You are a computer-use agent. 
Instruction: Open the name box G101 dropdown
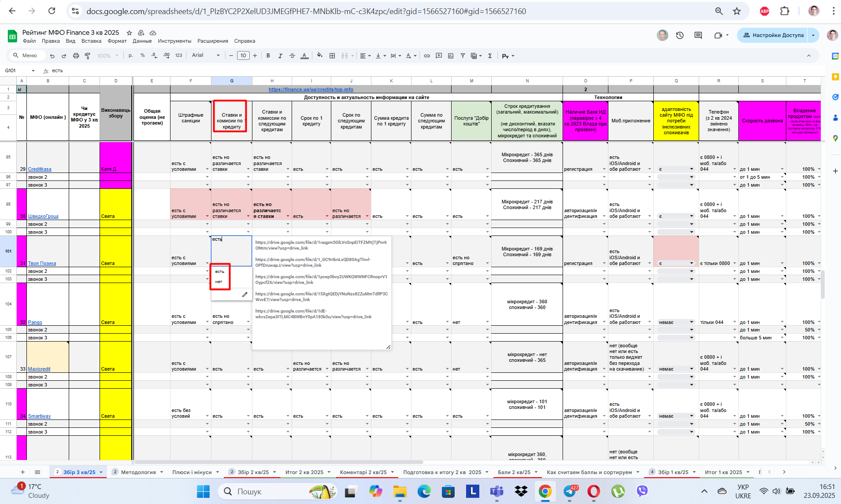(x=33, y=71)
